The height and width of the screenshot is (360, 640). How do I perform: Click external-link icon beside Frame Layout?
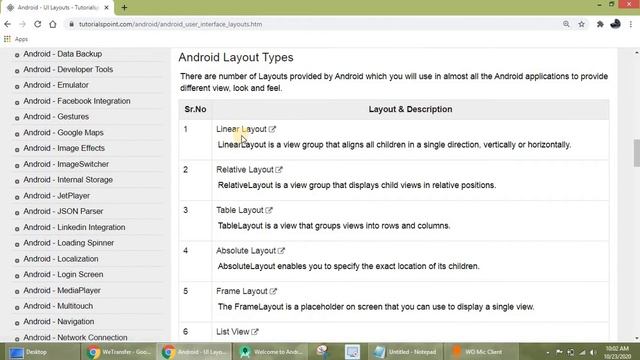coord(273,291)
